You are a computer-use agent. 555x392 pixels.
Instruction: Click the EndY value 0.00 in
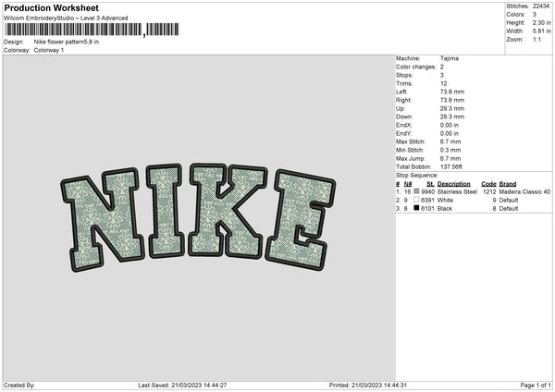[450, 133]
